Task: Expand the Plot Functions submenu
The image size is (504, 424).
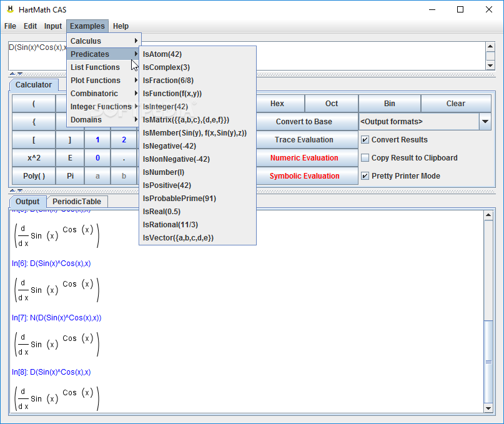Action: click(104, 81)
